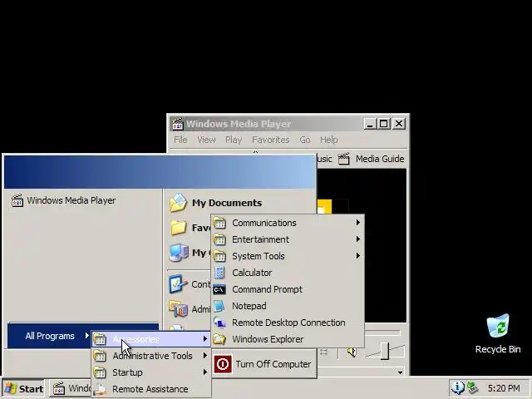The height and width of the screenshot is (399, 532).
Task: Select the Command Prompt label text
Action: pyautogui.click(x=267, y=289)
